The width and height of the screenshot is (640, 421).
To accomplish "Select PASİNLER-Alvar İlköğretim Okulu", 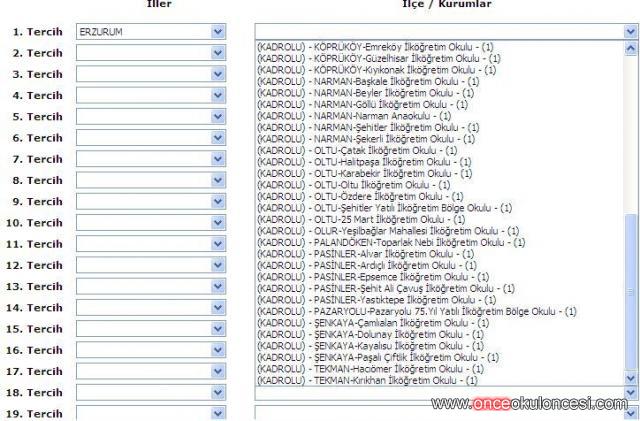I will click(440, 254).
